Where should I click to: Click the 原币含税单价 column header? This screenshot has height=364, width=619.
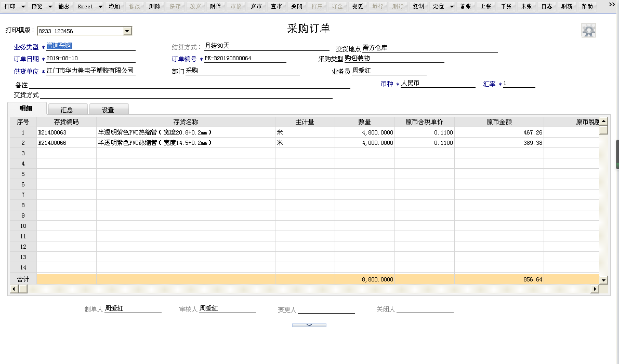click(x=425, y=122)
